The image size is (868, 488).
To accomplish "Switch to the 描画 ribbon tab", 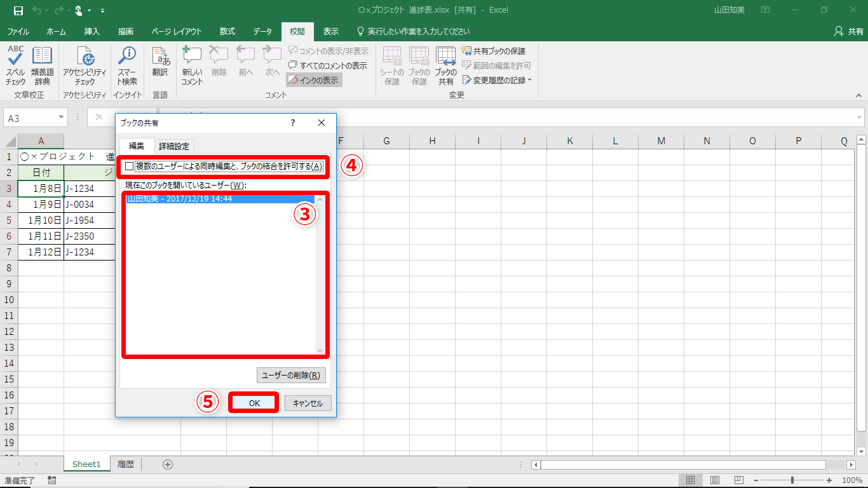I will 126,32.
